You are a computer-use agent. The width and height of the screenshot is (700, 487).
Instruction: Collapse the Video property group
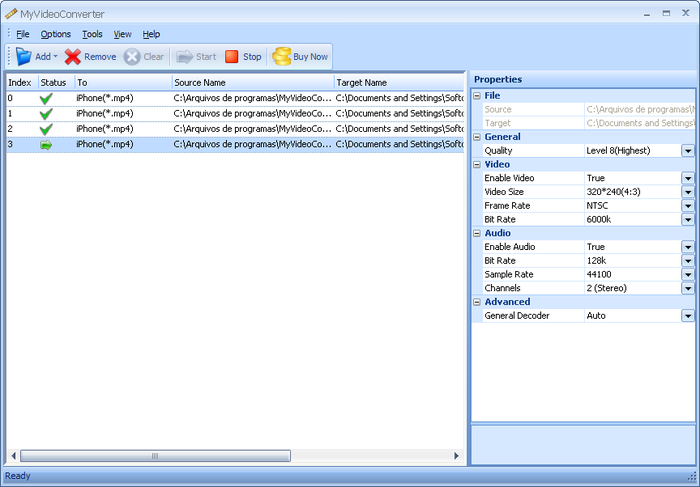tap(477, 165)
